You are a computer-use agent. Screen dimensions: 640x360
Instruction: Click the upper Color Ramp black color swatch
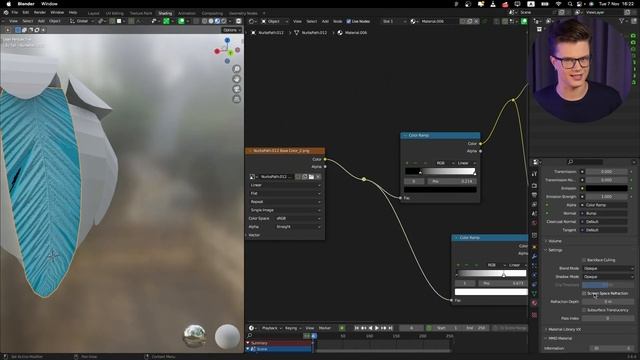440,189
